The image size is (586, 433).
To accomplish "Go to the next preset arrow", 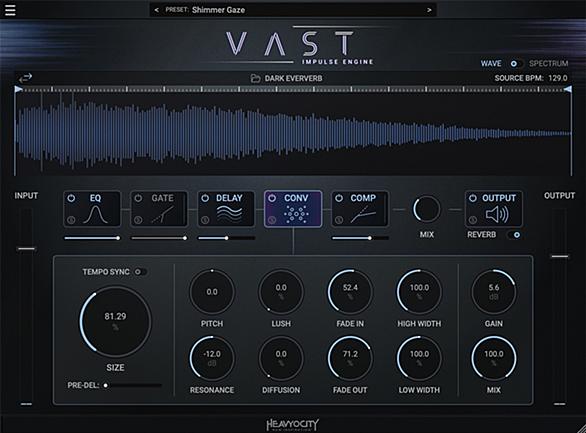I will (429, 10).
